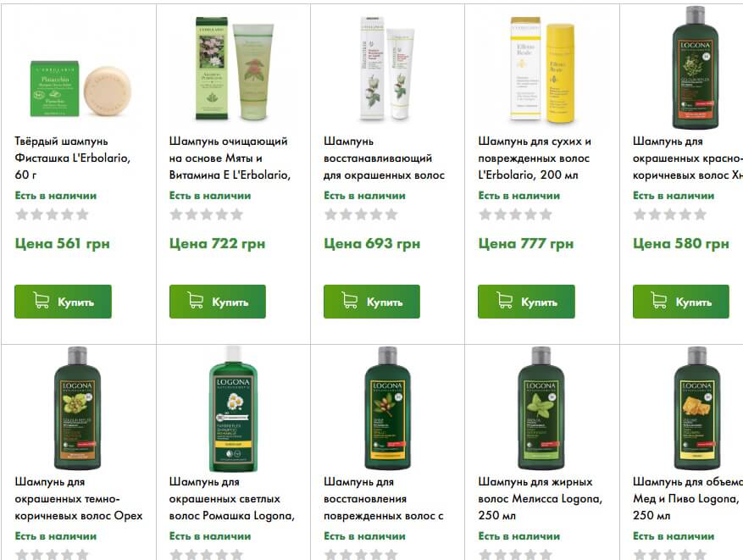Screen dimensions: 743x560
Task: Buy the 580 грн Logona red-brown shampoo
Action: click(x=681, y=302)
